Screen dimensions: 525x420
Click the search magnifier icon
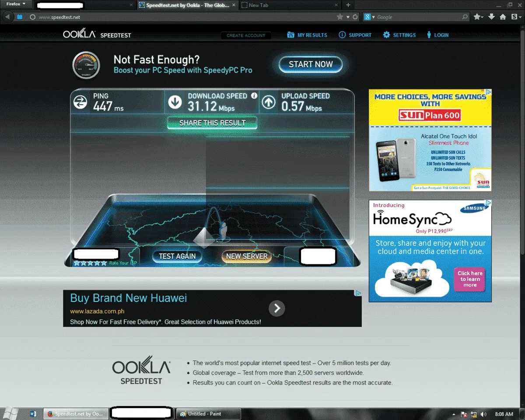pos(465,17)
